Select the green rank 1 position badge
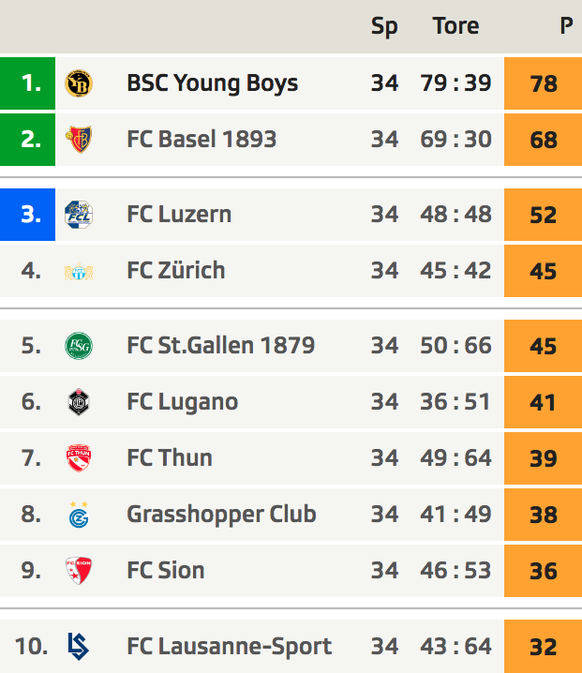 pos(27,83)
